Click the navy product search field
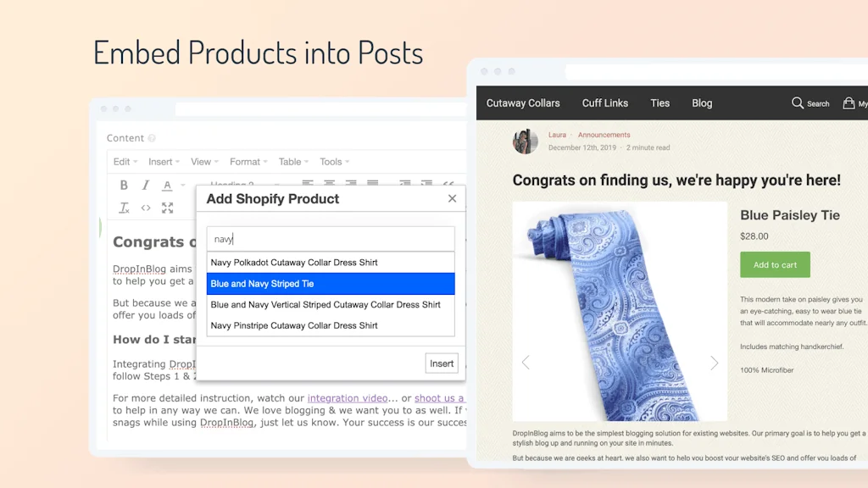This screenshot has width=868, height=488. coord(331,238)
